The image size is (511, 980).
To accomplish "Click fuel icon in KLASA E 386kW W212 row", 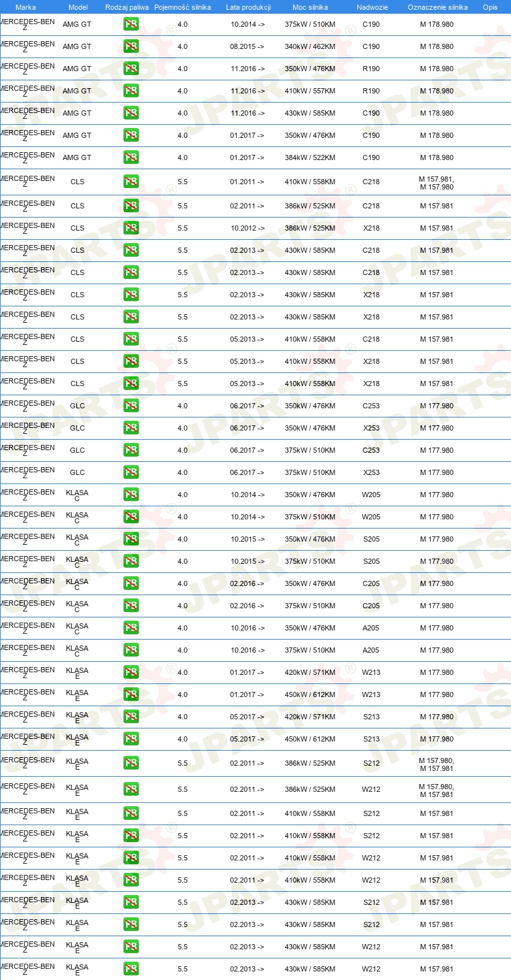I will 131,789.
